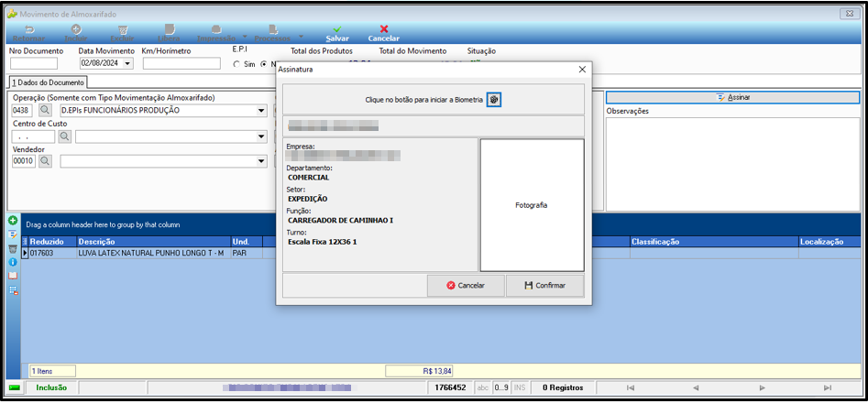Add an item with green plus icon

[13, 221]
